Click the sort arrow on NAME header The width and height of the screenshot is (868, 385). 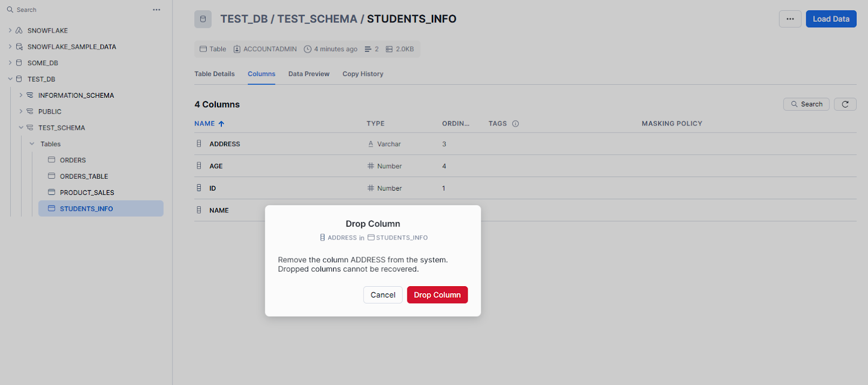[221, 124]
